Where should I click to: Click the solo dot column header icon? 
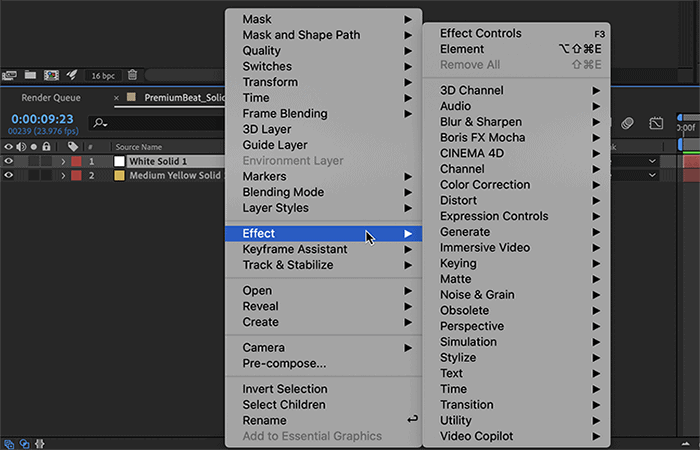click(33, 146)
